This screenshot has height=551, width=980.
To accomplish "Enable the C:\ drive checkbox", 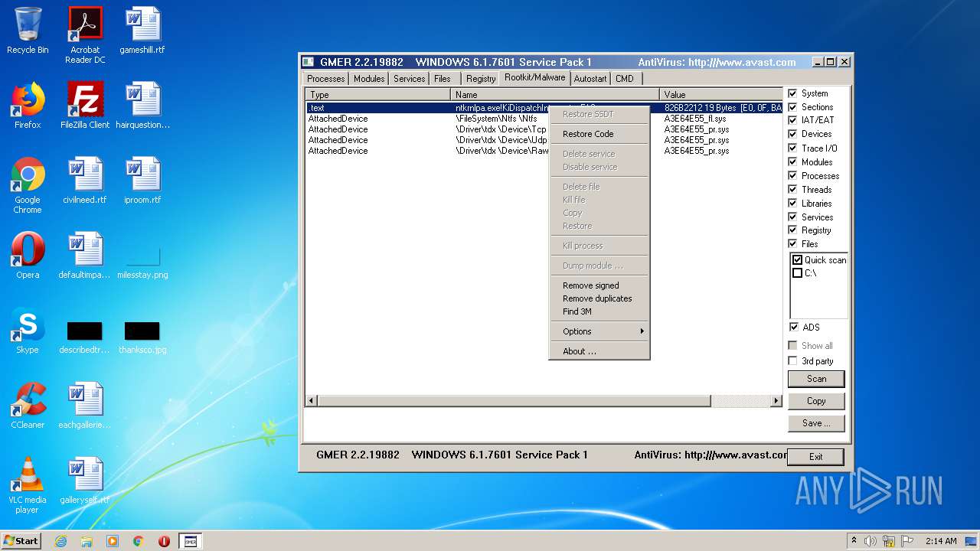I will pyautogui.click(x=798, y=273).
